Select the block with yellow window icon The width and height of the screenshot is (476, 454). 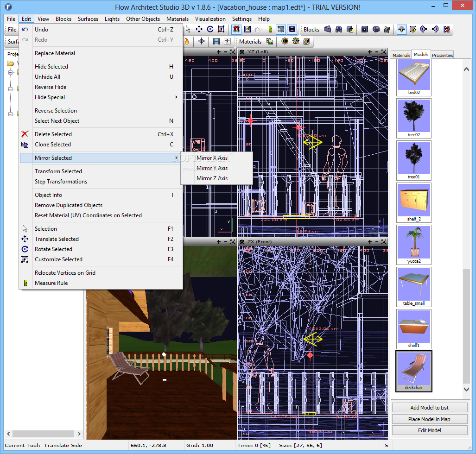click(x=350, y=29)
